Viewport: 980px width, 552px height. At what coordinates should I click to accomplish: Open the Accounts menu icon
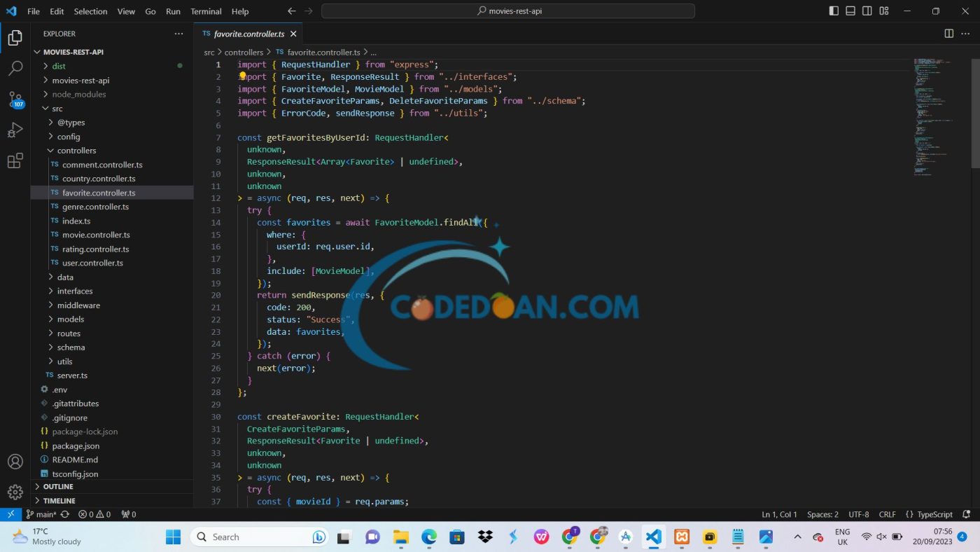coord(15,462)
